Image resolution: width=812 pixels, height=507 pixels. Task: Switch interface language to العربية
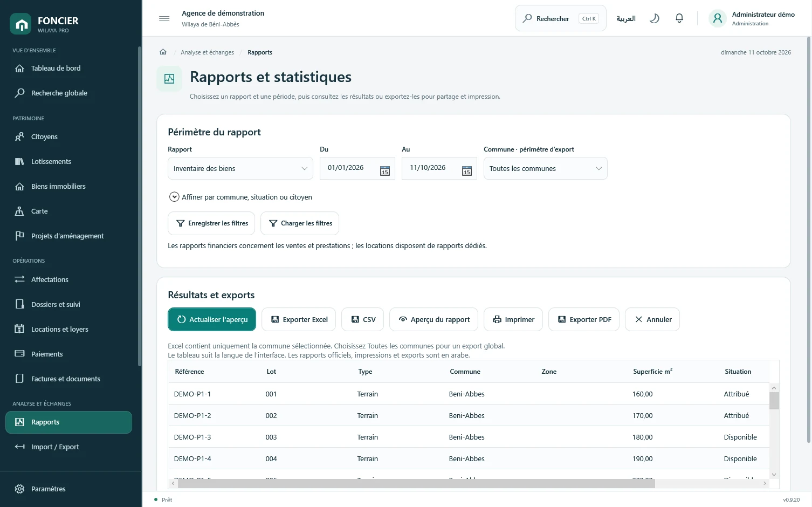click(x=626, y=19)
